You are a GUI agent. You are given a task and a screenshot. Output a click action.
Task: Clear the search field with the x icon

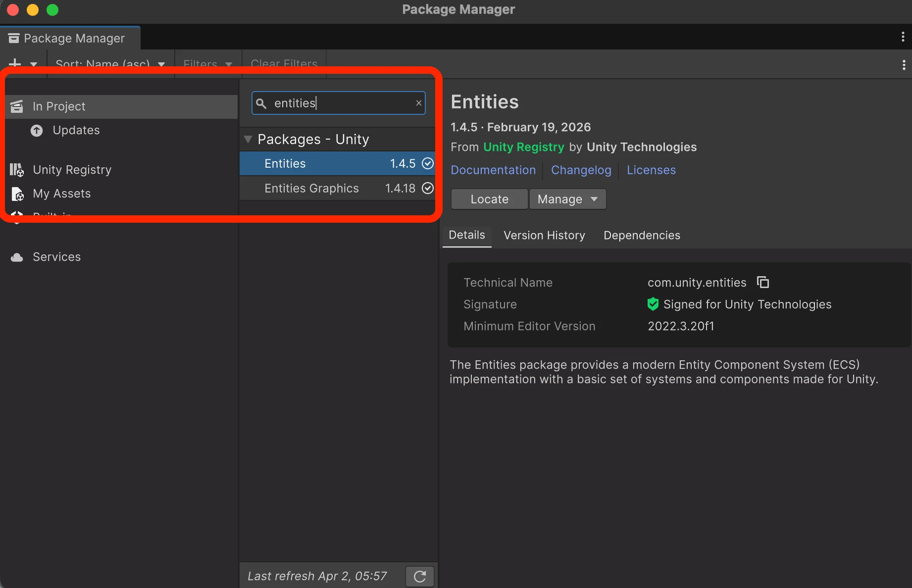coord(419,103)
